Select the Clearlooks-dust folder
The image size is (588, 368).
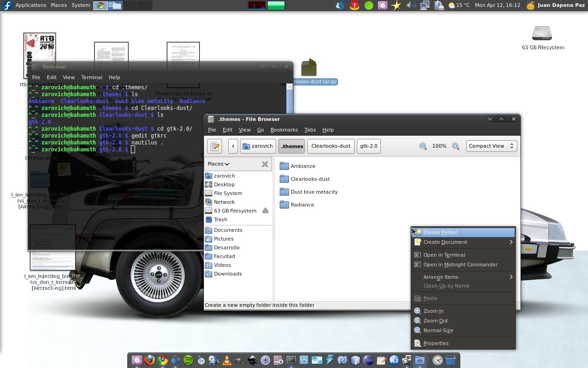coord(305,179)
